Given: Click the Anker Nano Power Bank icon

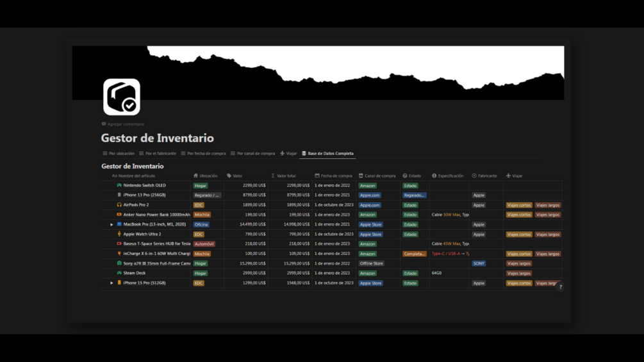Looking at the screenshot, I should coord(119,215).
